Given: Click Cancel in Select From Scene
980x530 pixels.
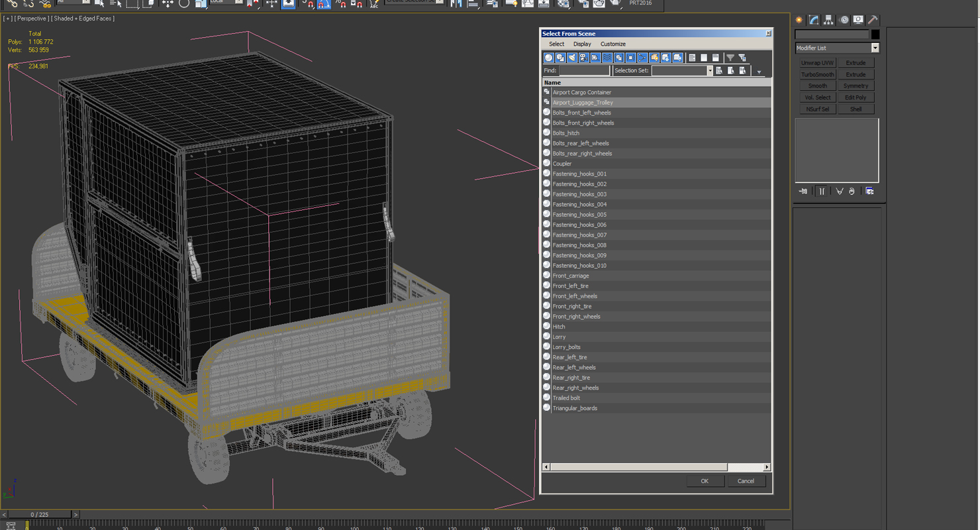Looking at the screenshot, I should (746, 481).
